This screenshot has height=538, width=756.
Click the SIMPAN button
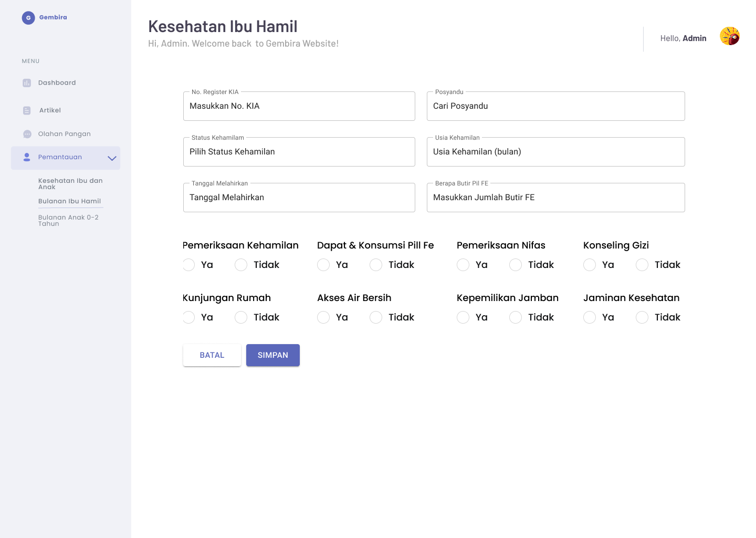272,355
